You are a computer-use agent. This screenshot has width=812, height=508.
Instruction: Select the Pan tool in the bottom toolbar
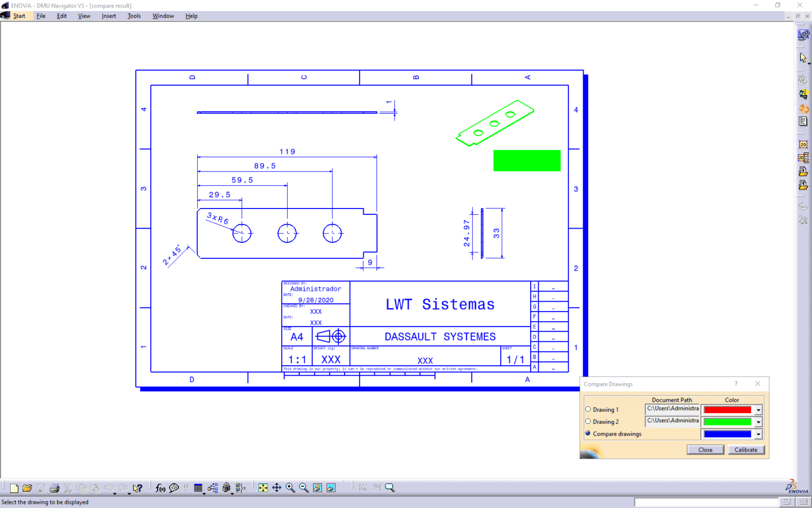277,487
